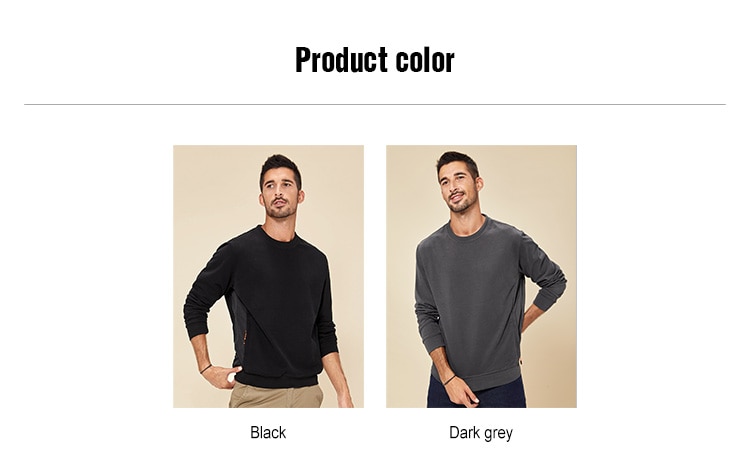Select the Black sweatshirt product photo
This screenshot has height=451, width=750.
[x=268, y=276]
